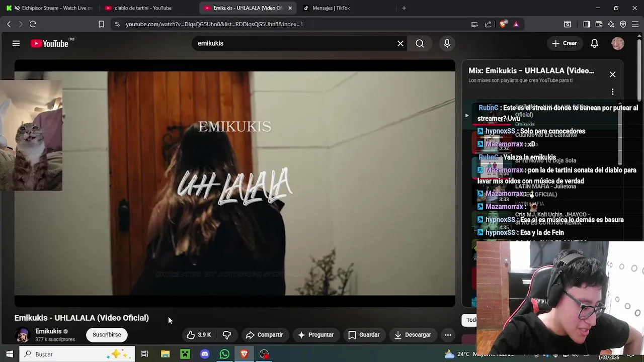Screen dimensions: 644x362
Task: Clear the search box with the X
Action: pyautogui.click(x=400, y=44)
